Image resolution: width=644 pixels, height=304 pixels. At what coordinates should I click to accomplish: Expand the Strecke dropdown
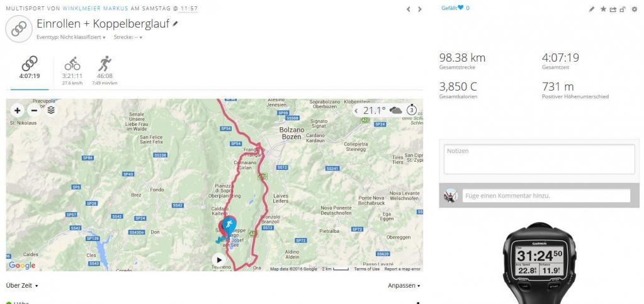click(128, 37)
